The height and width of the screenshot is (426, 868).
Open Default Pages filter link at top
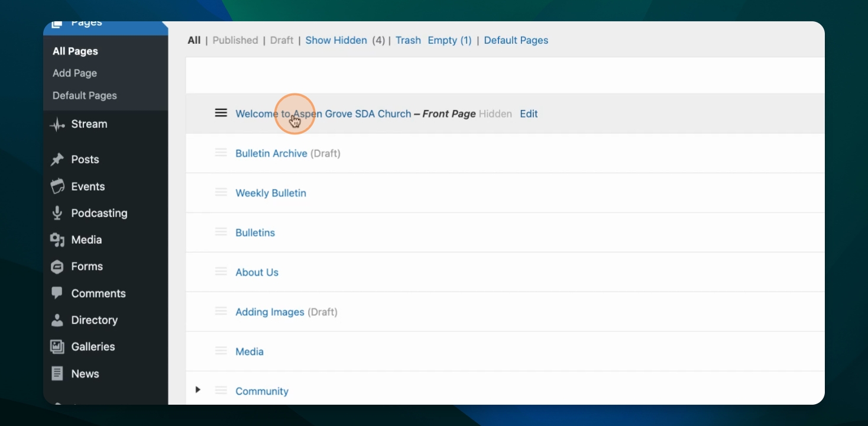pos(516,40)
